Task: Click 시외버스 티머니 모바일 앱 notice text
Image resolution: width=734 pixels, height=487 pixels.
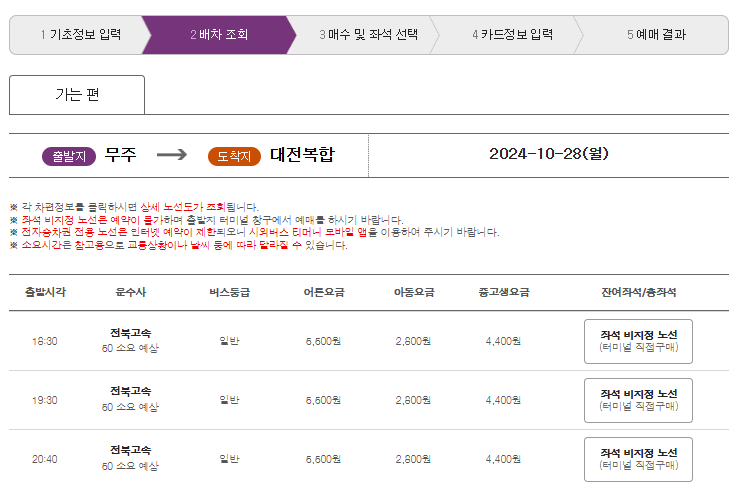Action: (x=308, y=232)
